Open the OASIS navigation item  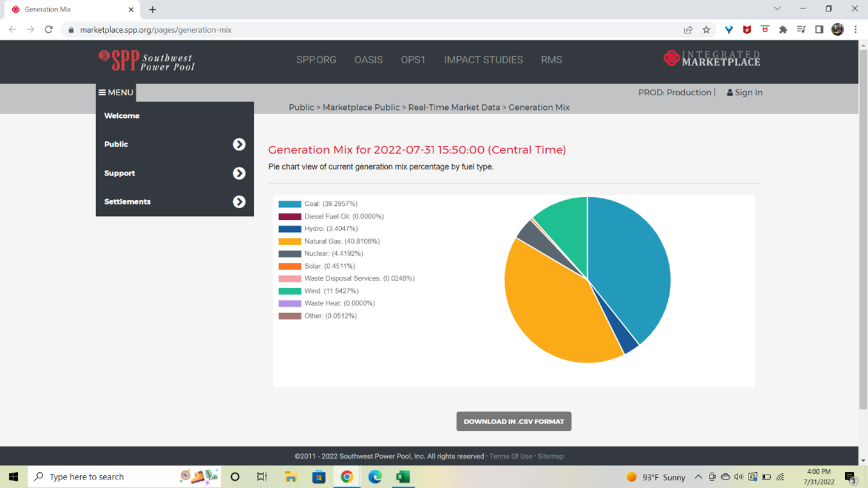point(368,60)
